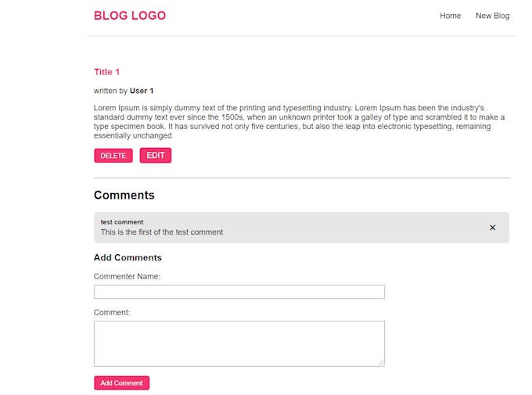Screen dimensions: 532x395
Task: Open the New Blog page
Action: (x=492, y=16)
